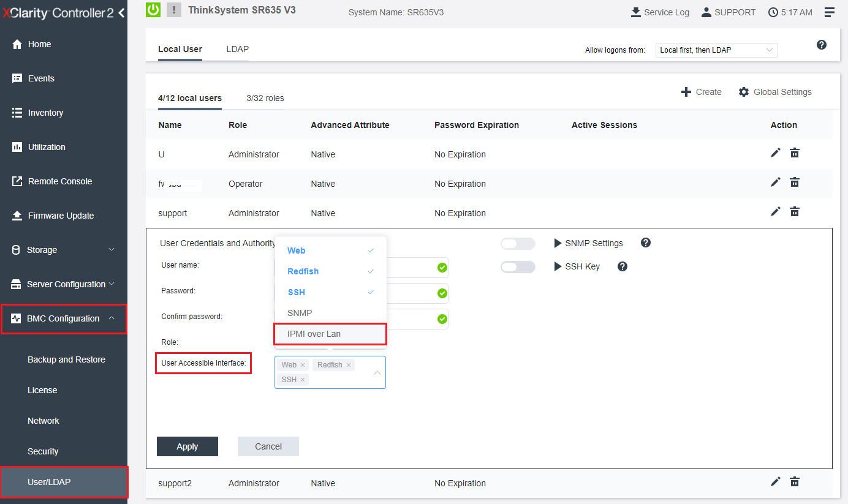The width and height of the screenshot is (848, 504).
Task: Collapse the sidebar with the left chevron
Action: tap(121, 13)
